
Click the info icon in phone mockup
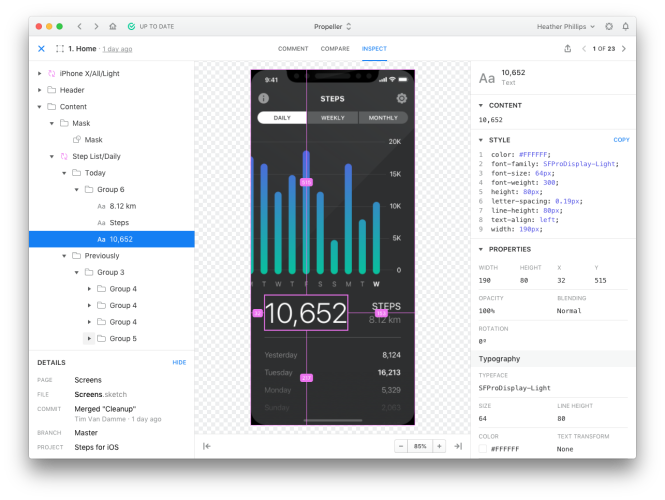(x=263, y=98)
